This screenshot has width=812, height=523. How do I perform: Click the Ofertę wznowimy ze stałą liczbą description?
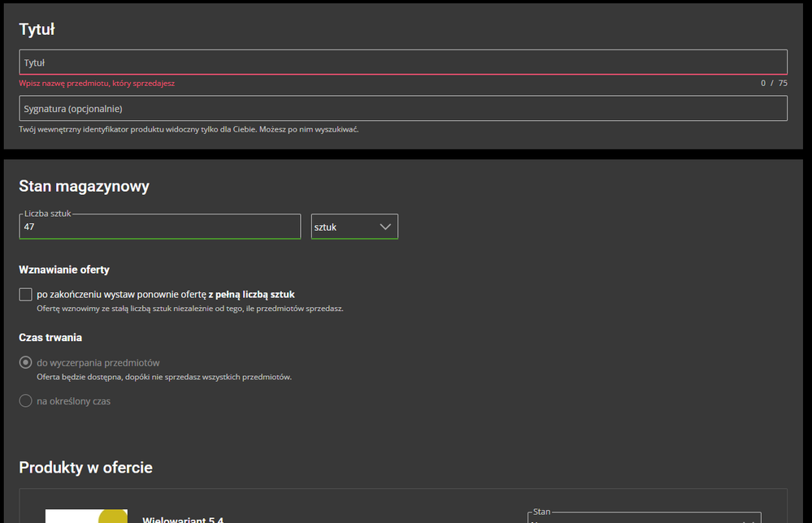click(190, 309)
